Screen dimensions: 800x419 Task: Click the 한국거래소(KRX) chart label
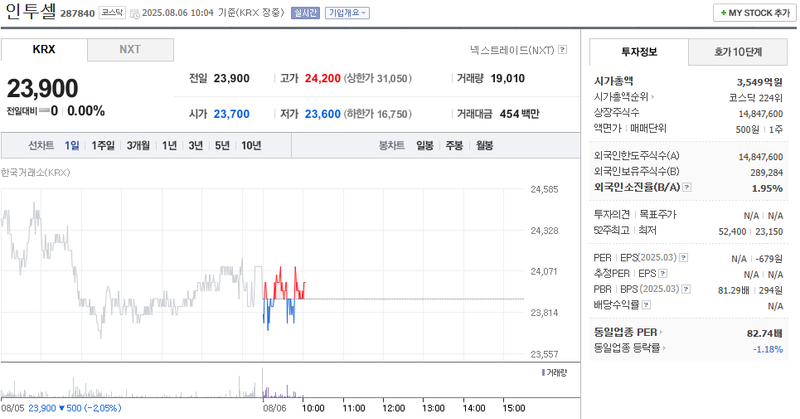coord(35,172)
